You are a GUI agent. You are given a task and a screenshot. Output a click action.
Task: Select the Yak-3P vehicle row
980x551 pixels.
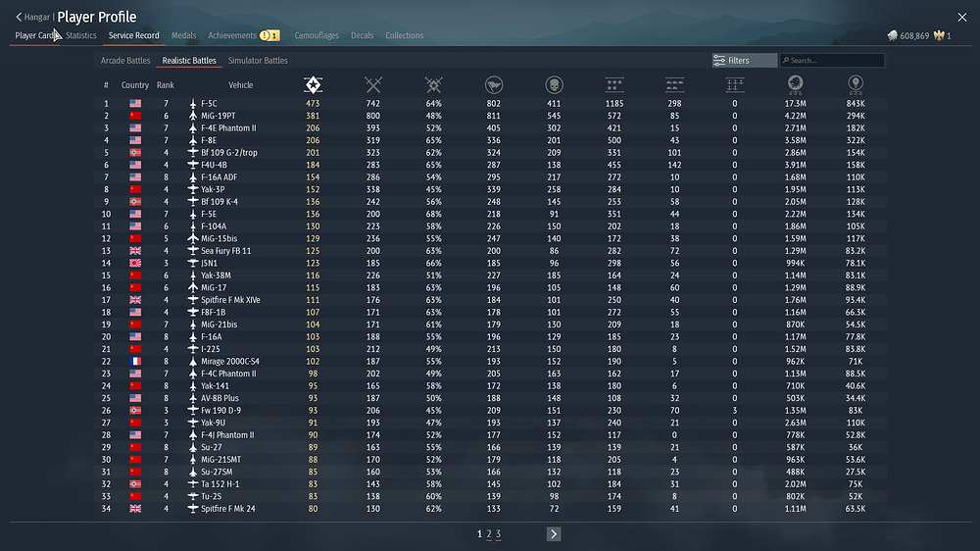(x=490, y=189)
